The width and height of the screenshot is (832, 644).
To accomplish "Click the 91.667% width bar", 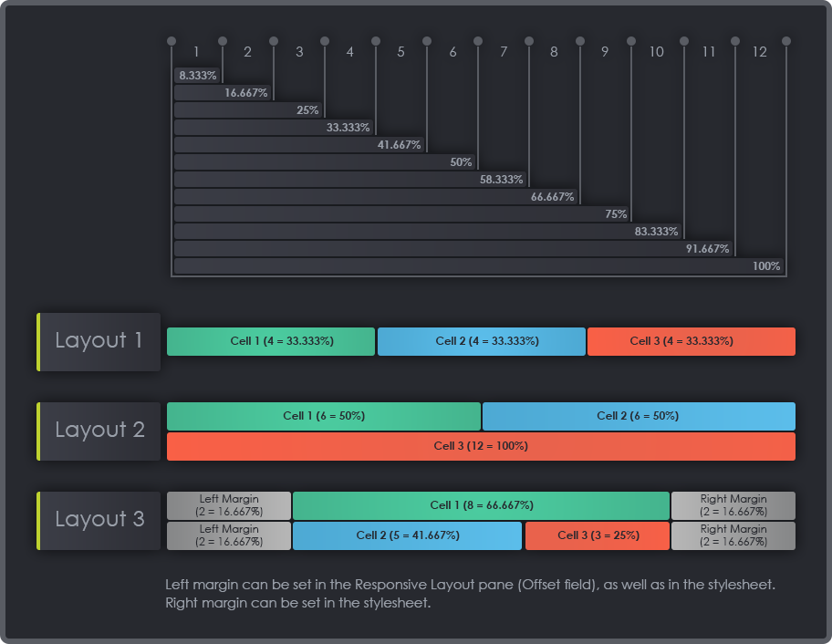I will pyautogui.click(x=453, y=249).
